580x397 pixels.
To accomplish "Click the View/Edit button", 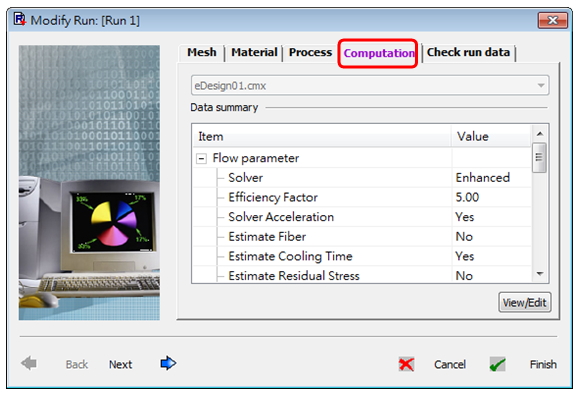I will coord(525,303).
